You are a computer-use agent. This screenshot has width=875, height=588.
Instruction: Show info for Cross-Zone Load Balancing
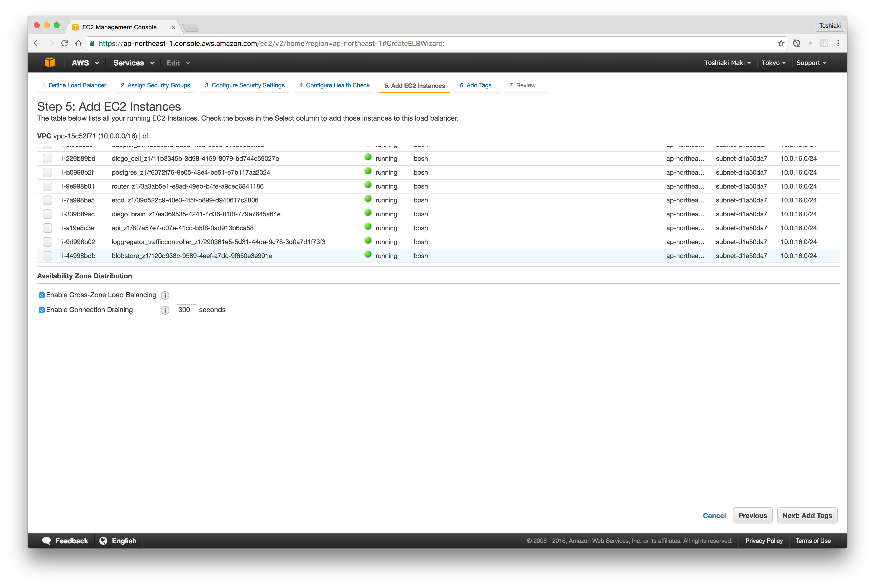pyautogui.click(x=165, y=295)
